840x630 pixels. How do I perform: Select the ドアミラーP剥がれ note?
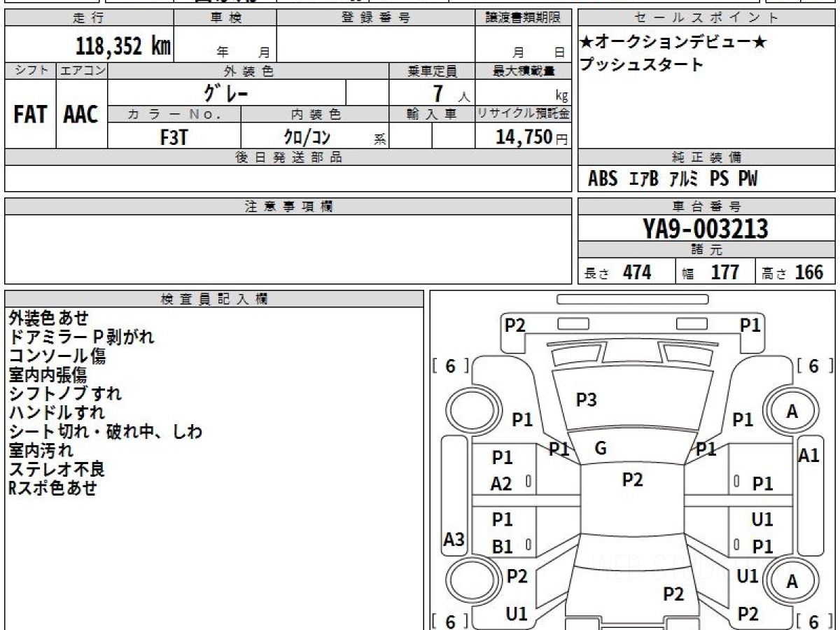[81, 337]
